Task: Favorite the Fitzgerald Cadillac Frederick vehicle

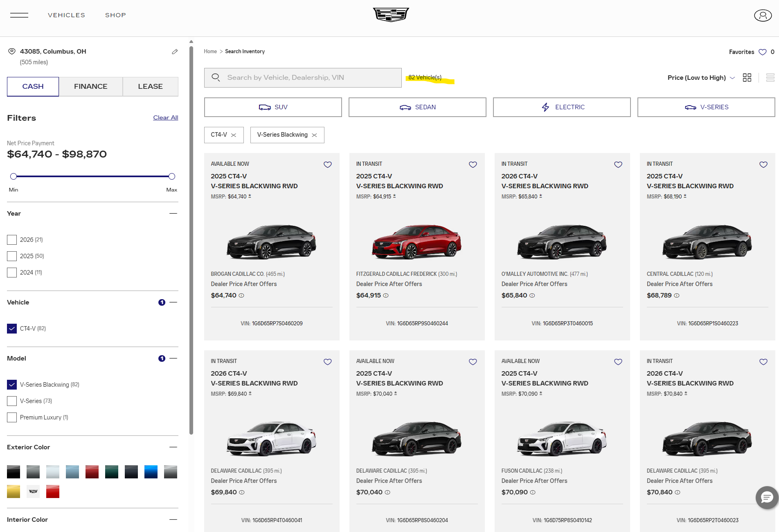Action: pos(473,165)
